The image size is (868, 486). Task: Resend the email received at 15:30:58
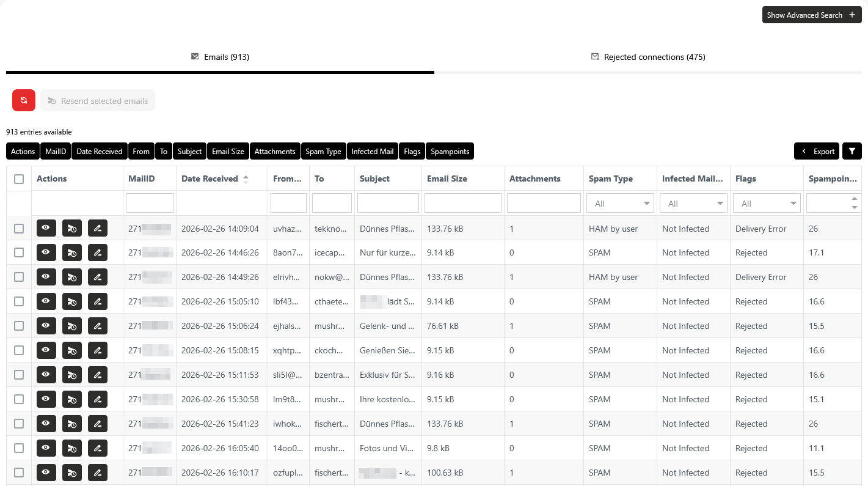tap(72, 399)
